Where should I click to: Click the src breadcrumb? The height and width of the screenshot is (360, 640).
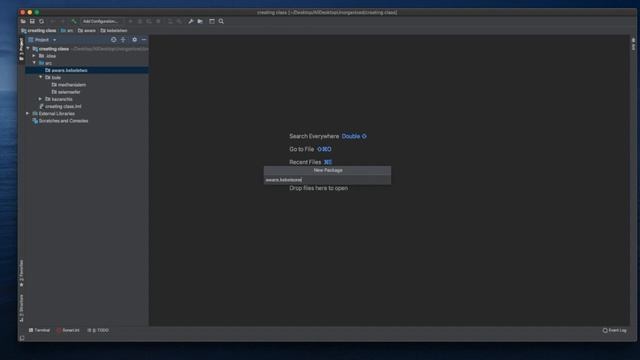point(67,31)
